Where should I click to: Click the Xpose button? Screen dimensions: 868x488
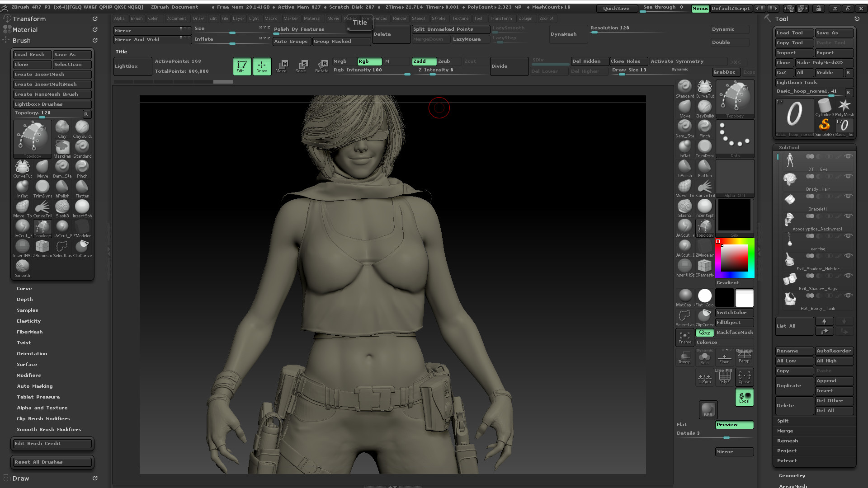(744, 377)
